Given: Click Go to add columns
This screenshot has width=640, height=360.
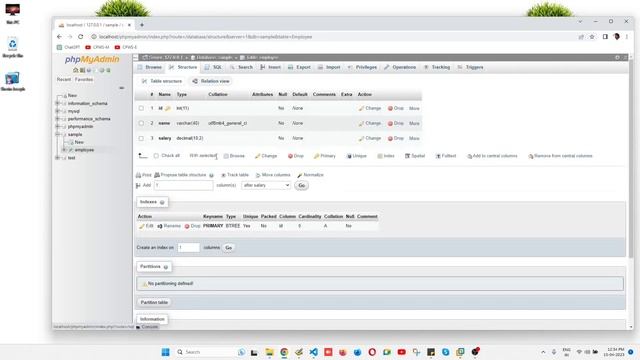Looking at the screenshot, I should click(302, 186).
